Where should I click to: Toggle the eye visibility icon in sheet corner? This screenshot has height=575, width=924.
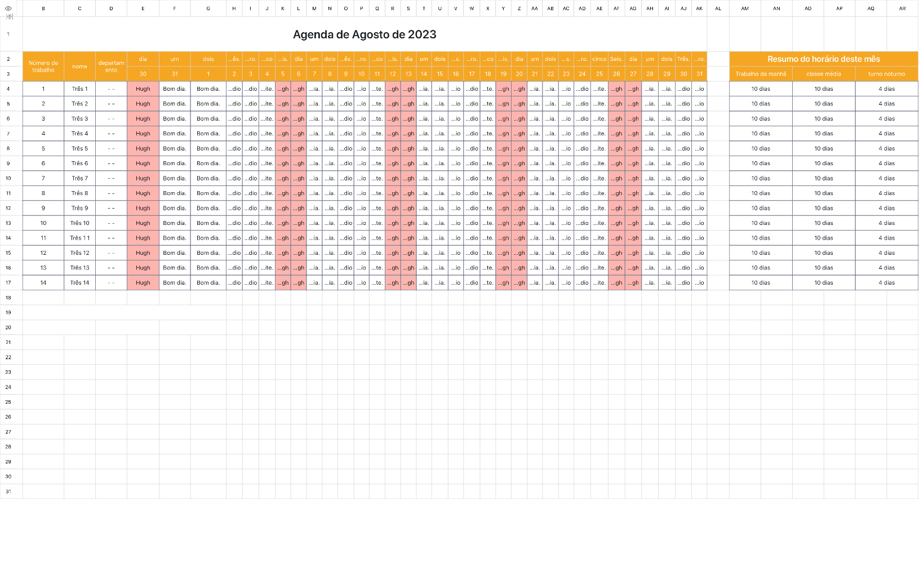tap(8, 8)
